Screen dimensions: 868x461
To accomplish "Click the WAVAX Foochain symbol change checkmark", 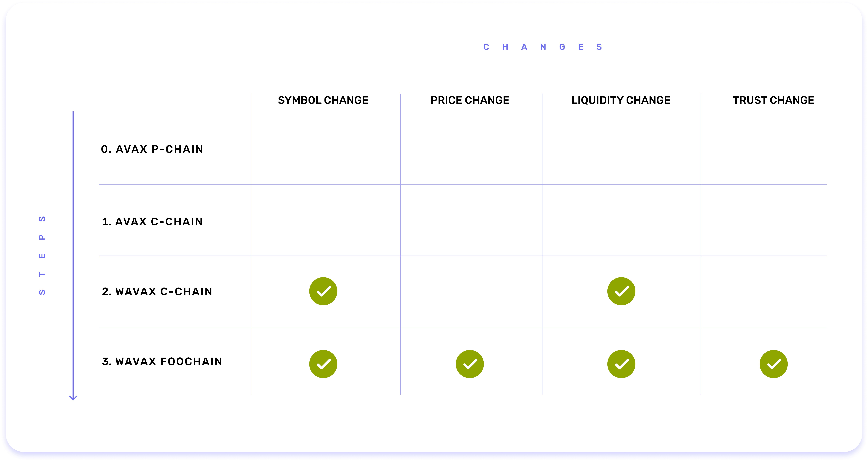I will coord(323,364).
